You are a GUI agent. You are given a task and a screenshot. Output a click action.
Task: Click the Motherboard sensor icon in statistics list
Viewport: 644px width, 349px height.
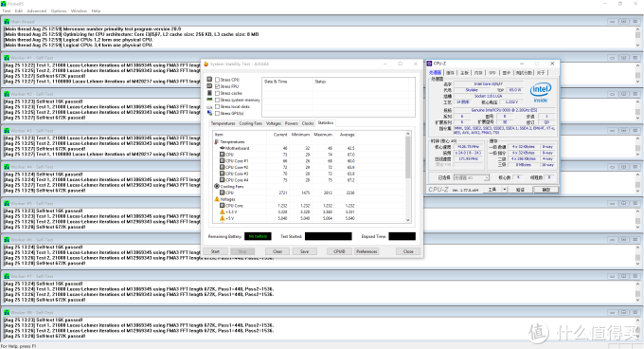pyautogui.click(x=223, y=148)
